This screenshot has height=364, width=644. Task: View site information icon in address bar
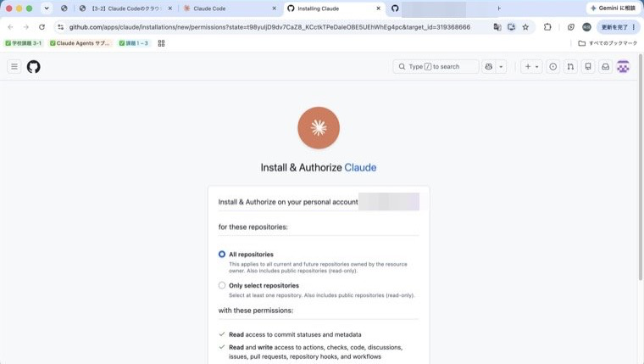point(61,27)
